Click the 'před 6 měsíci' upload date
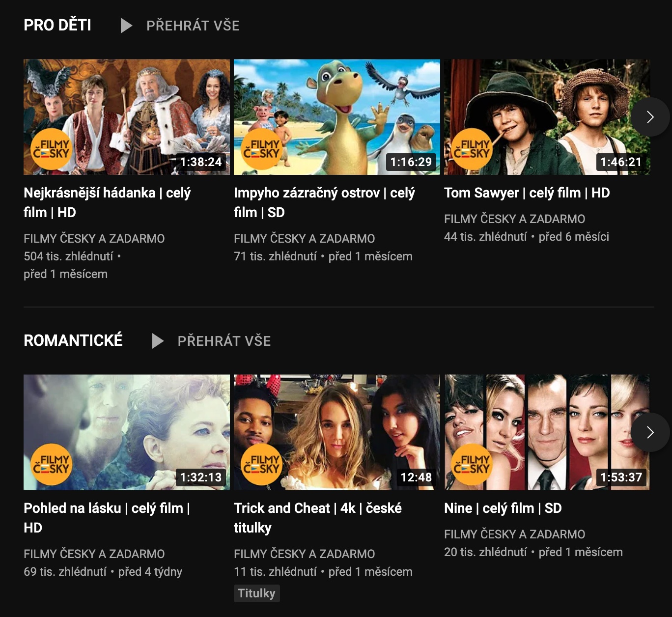 (574, 237)
